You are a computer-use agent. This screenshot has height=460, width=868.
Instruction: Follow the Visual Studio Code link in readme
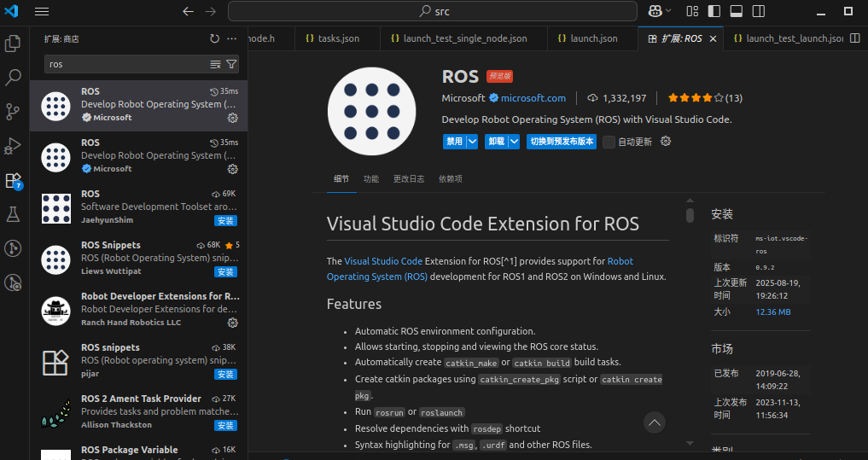click(x=383, y=261)
